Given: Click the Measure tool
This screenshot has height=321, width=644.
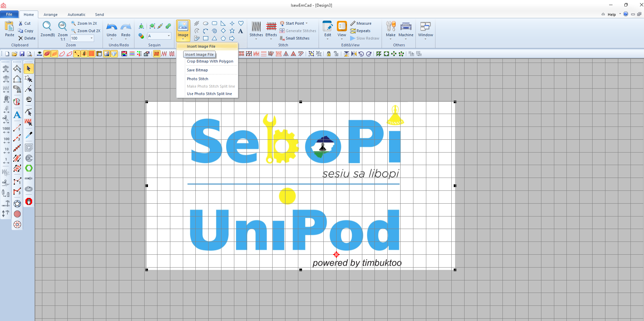Looking at the screenshot, I should 361,23.
